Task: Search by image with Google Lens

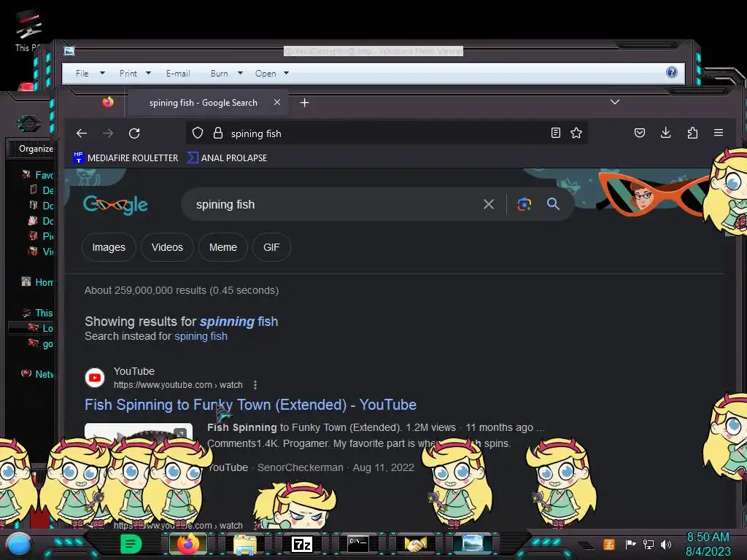Action: pos(525,204)
